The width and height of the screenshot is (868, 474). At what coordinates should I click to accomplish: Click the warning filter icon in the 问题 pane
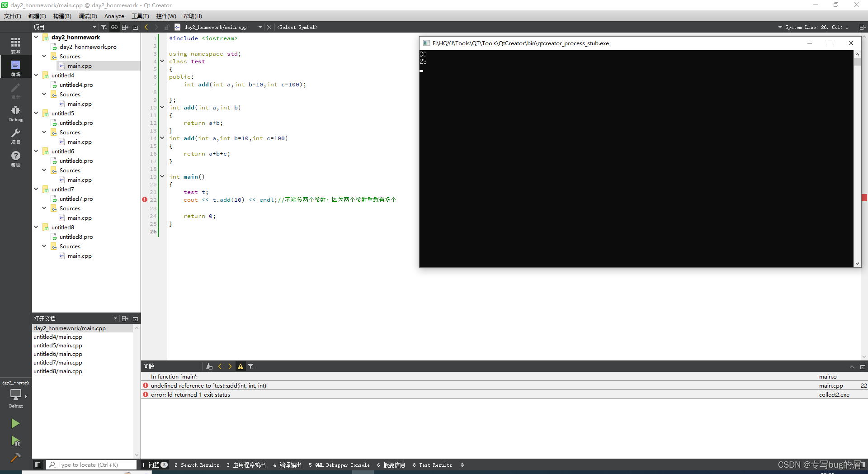(240, 366)
